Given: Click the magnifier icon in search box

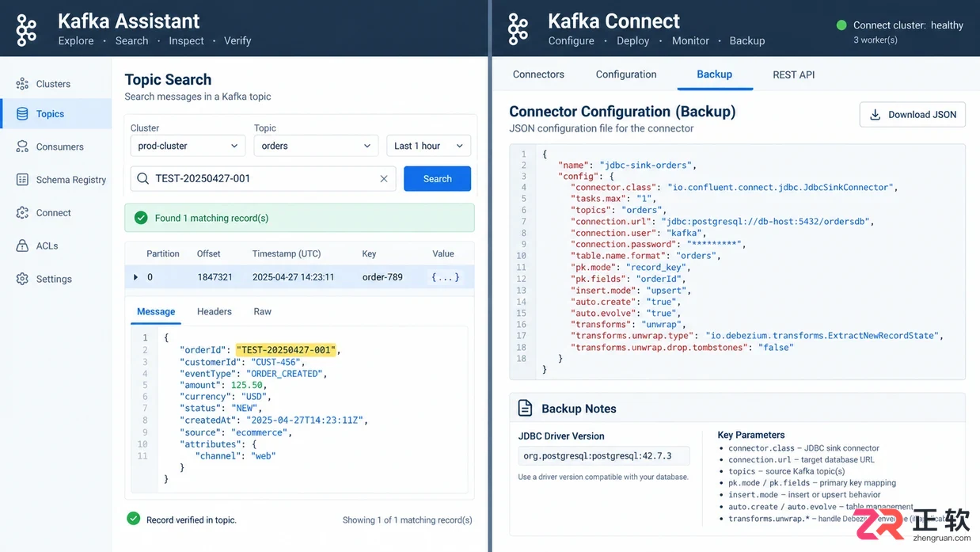Looking at the screenshot, I should 143,179.
